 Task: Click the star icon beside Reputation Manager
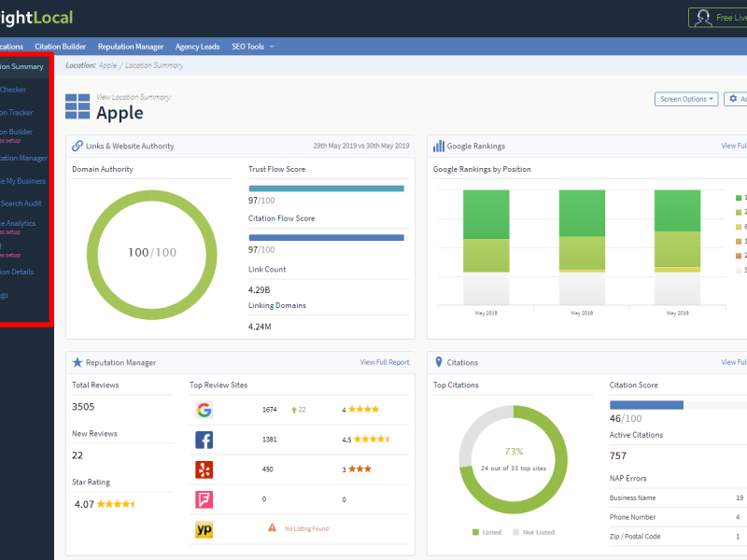(78, 362)
